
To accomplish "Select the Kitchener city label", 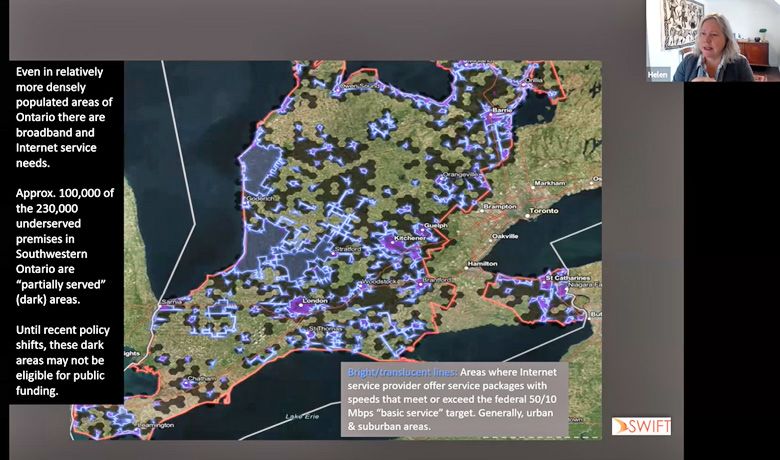I will pyautogui.click(x=410, y=238).
